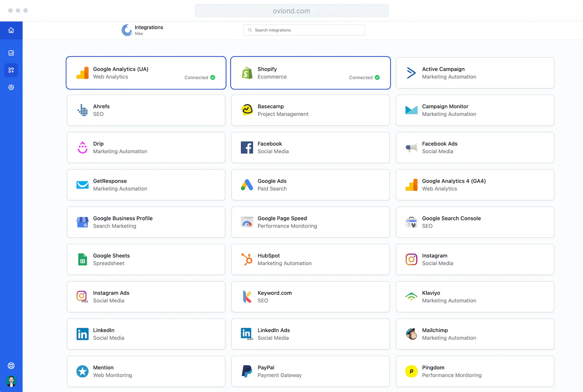This screenshot has width=583, height=392.
Task: Click the Ahrefs dotted logo icon
Action: click(x=83, y=110)
